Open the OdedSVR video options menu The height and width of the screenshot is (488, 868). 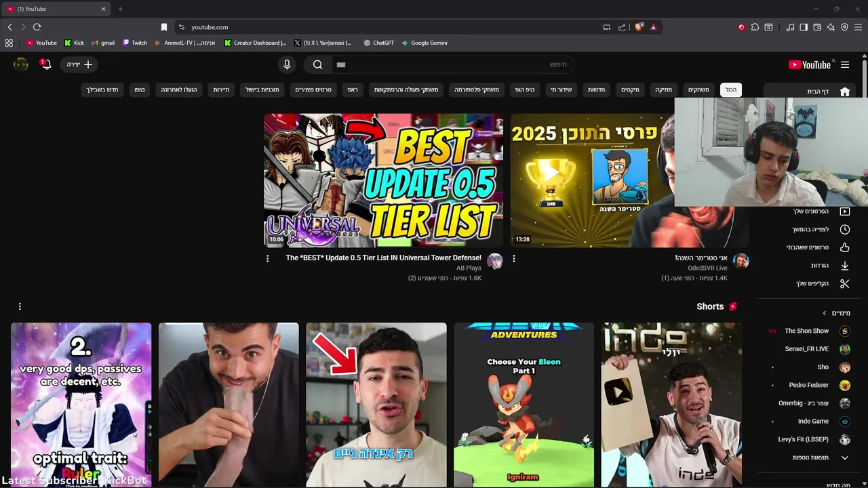513,258
